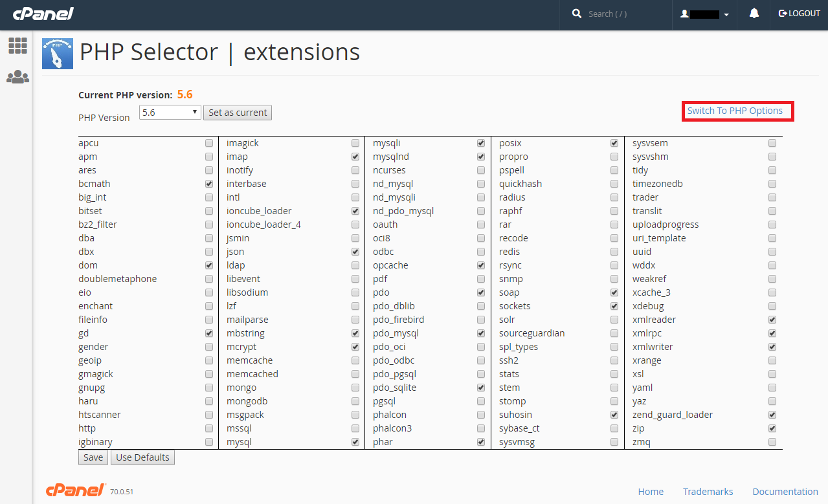Click the Save button
Image resolution: width=828 pixels, height=504 pixels.
93,457
